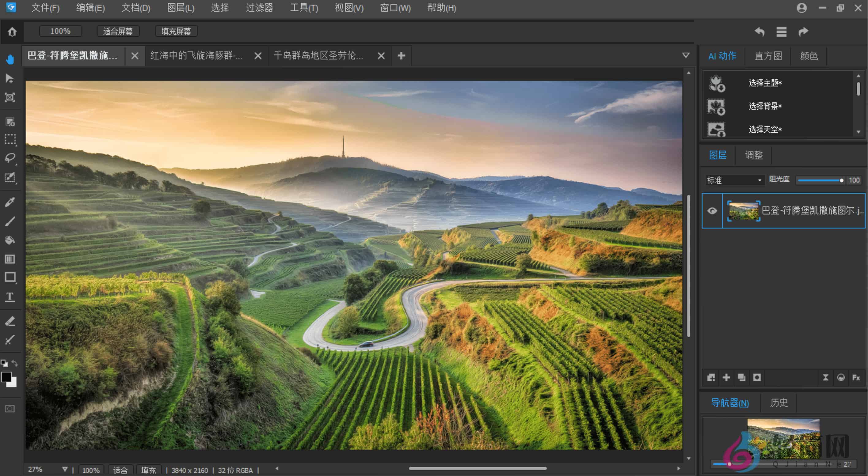Select the Paint Bucket fill tool

point(10,240)
